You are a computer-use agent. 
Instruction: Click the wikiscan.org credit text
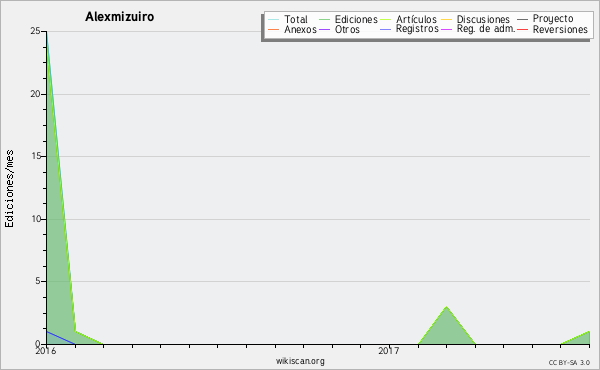pos(300,361)
